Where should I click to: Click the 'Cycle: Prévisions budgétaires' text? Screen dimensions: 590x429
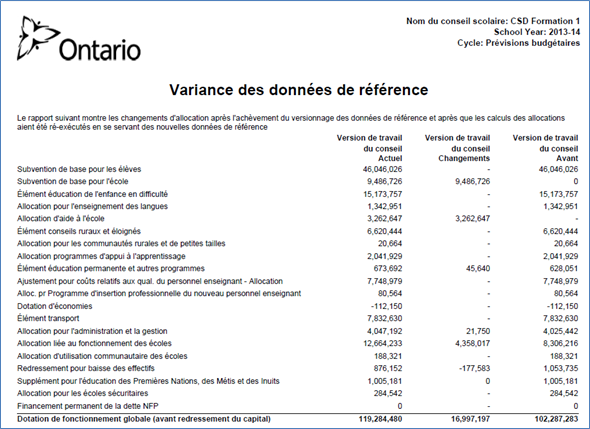[519, 43]
